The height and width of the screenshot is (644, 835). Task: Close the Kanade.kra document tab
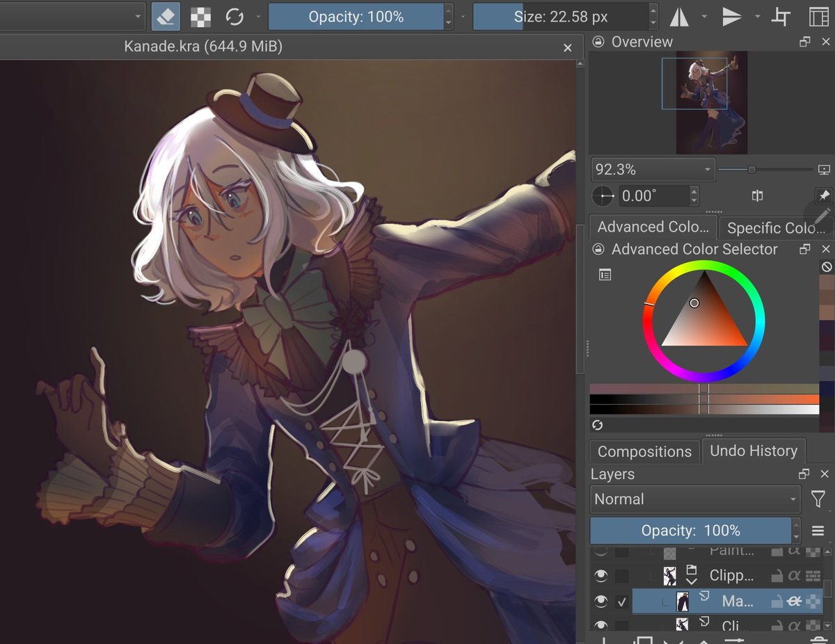pos(568,47)
